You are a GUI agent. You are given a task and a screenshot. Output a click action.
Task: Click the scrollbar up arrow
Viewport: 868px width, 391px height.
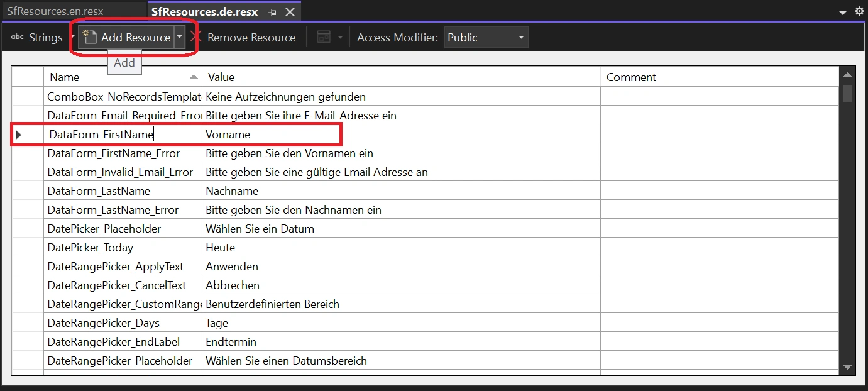[x=847, y=75]
